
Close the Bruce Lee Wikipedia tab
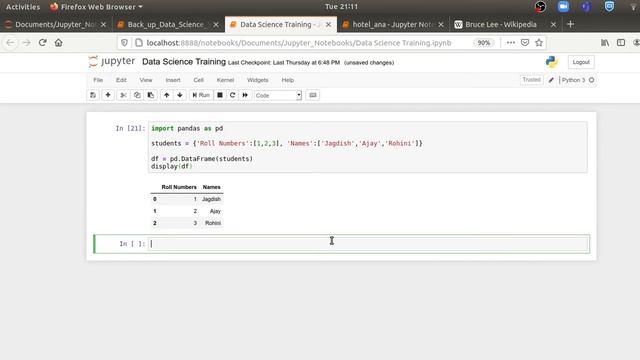(553, 24)
